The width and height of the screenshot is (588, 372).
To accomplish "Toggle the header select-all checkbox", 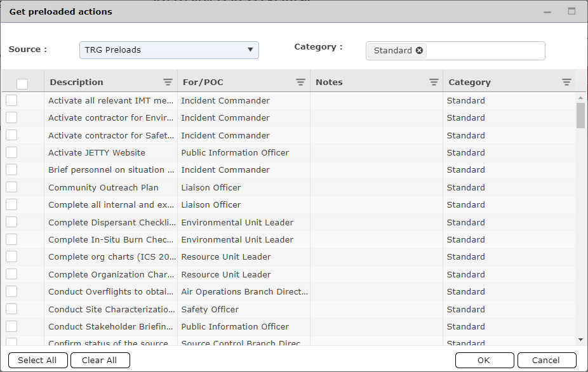I will click(x=22, y=83).
